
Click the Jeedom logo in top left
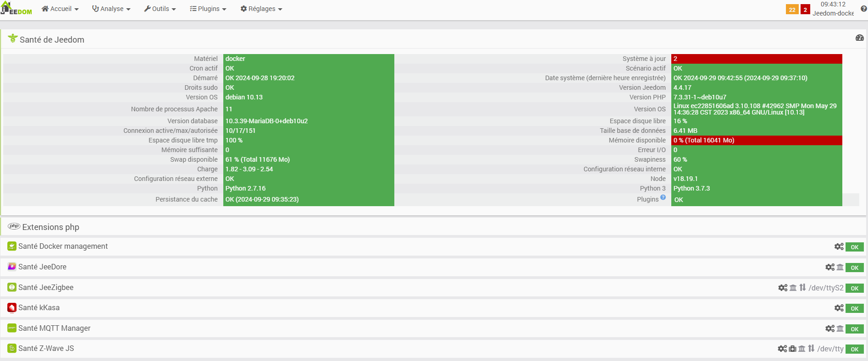tap(17, 8)
